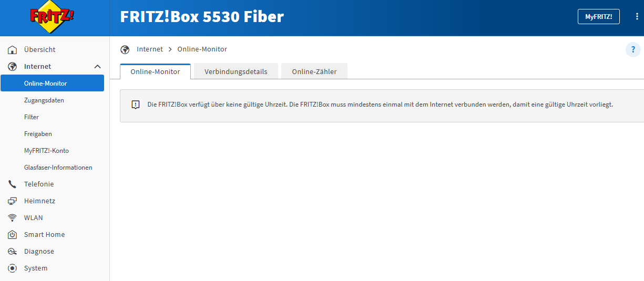Screen dimensions: 644x281
Task: Collapse the Internet menu section chevron
Action: coord(97,67)
